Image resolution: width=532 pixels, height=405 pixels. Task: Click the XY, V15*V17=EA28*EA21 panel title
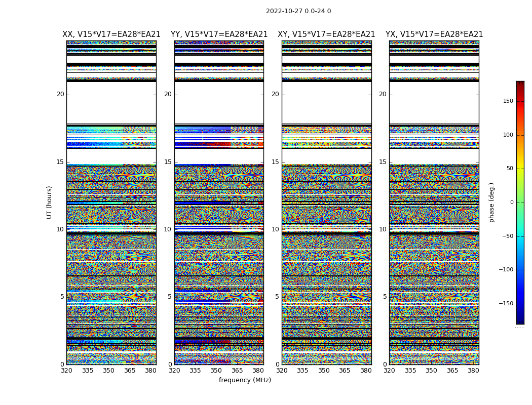[x=326, y=34]
